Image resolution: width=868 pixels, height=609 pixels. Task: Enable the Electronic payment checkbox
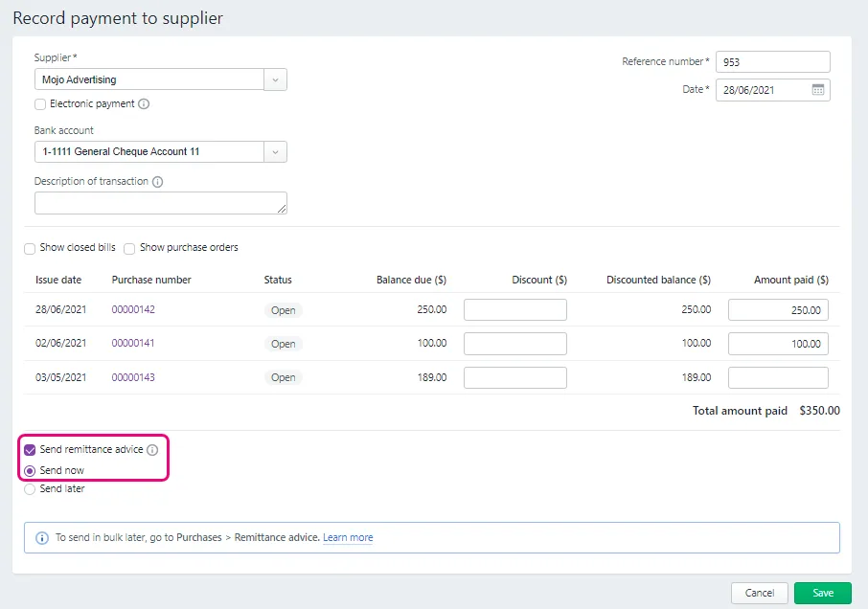[40, 104]
